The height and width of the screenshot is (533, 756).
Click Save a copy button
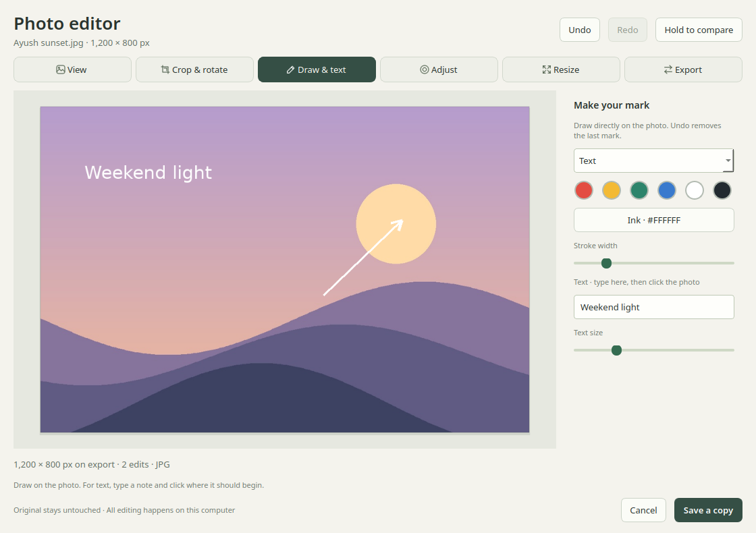coord(708,510)
